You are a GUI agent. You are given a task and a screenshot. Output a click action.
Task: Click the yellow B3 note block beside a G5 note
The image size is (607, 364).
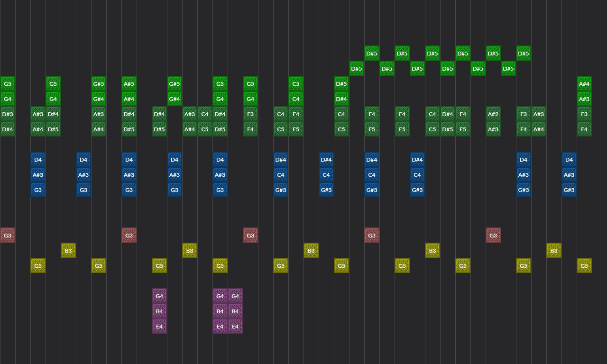click(68, 250)
